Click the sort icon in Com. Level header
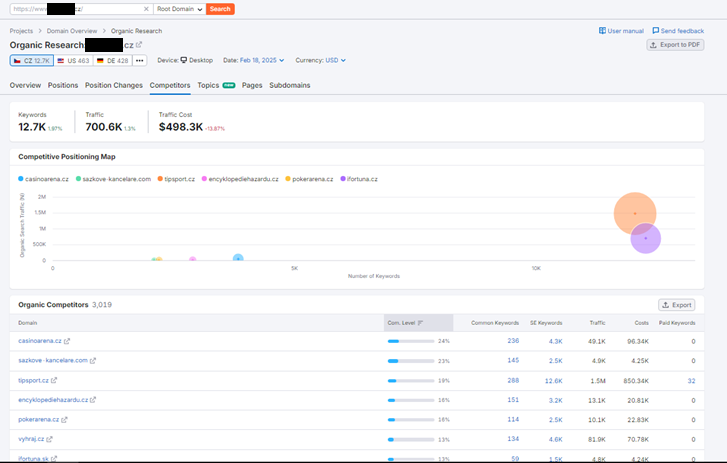 420,323
